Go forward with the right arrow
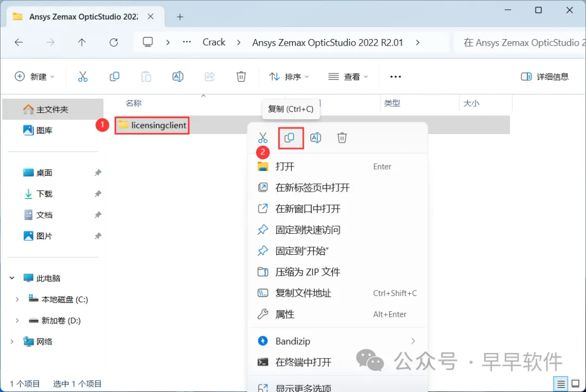Viewport: 586px width, 392px height. [x=50, y=42]
